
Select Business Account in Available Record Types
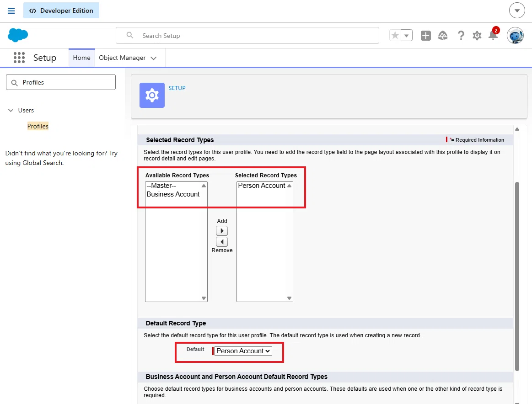point(173,194)
